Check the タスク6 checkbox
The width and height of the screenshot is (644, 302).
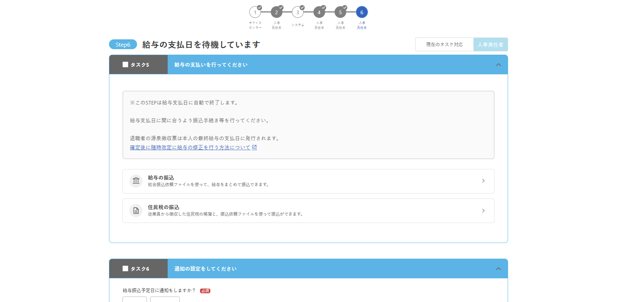coord(125,268)
